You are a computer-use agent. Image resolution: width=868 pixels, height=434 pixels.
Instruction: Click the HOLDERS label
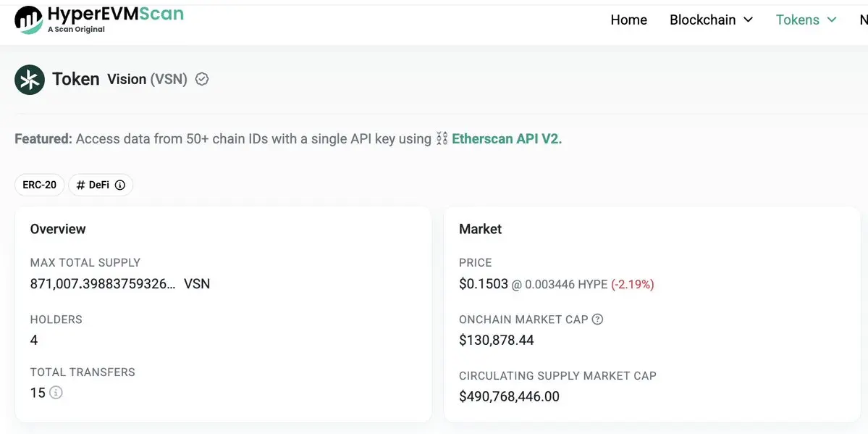[x=56, y=320]
